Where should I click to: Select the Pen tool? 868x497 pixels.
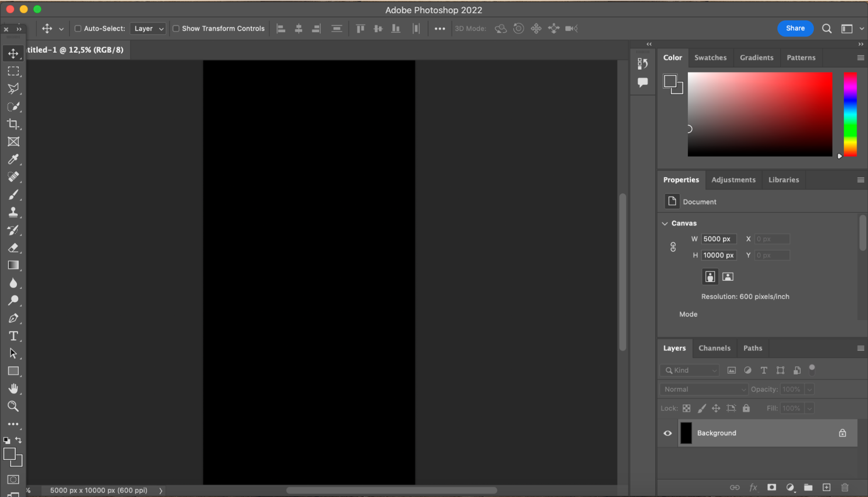(13, 318)
